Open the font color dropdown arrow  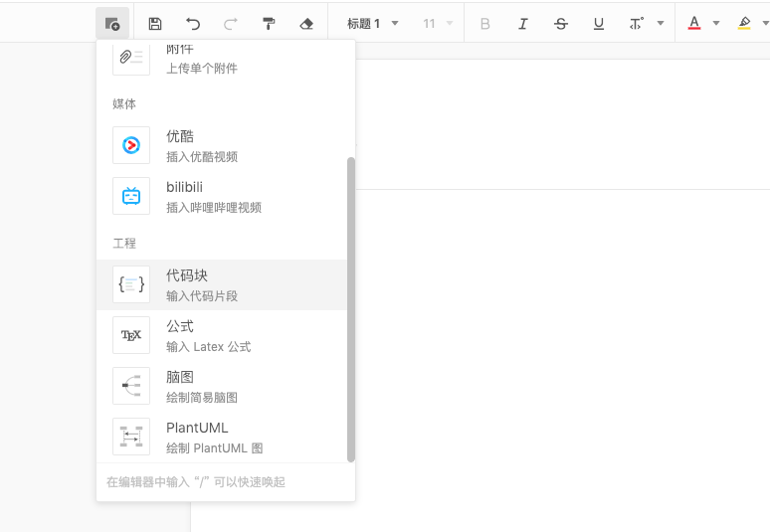point(716,23)
